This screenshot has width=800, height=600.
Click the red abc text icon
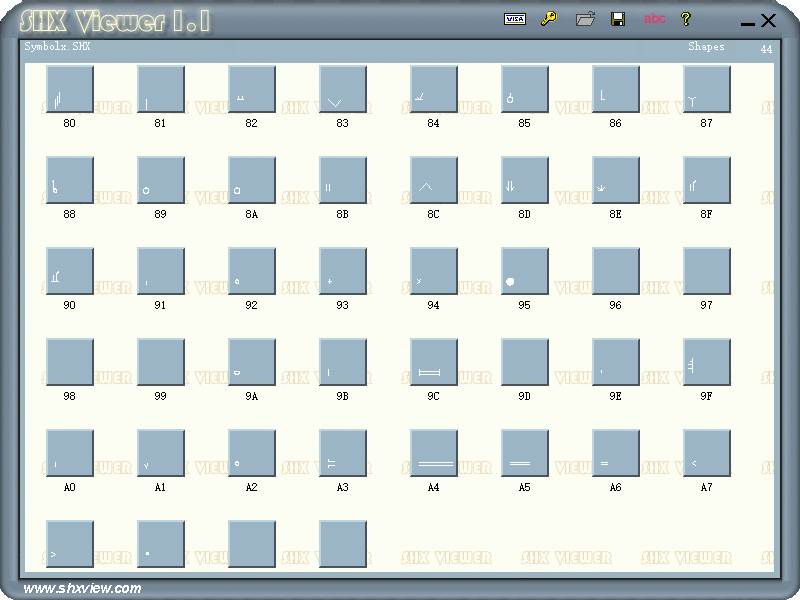coord(654,19)
